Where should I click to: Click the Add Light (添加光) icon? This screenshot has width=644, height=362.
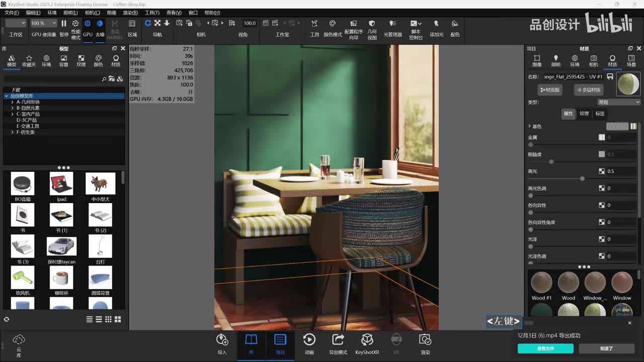(x=436, y=24)
